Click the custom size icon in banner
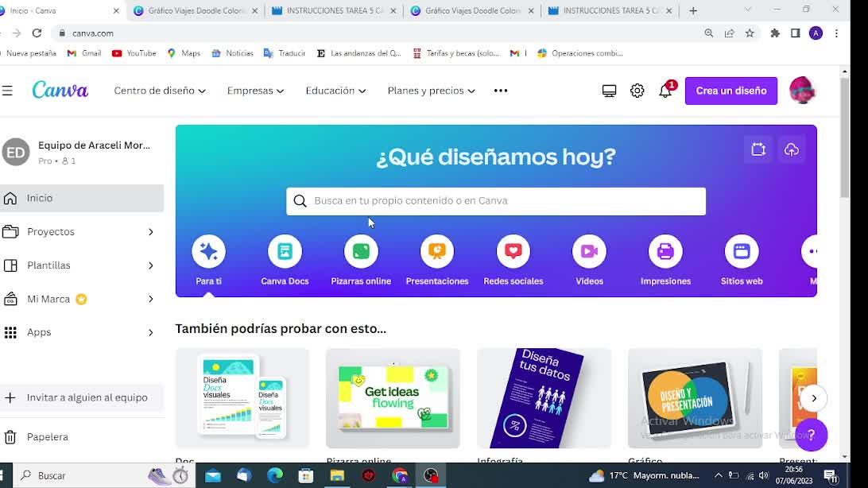This screenshot has height=488, width=868. click(758, 149)
